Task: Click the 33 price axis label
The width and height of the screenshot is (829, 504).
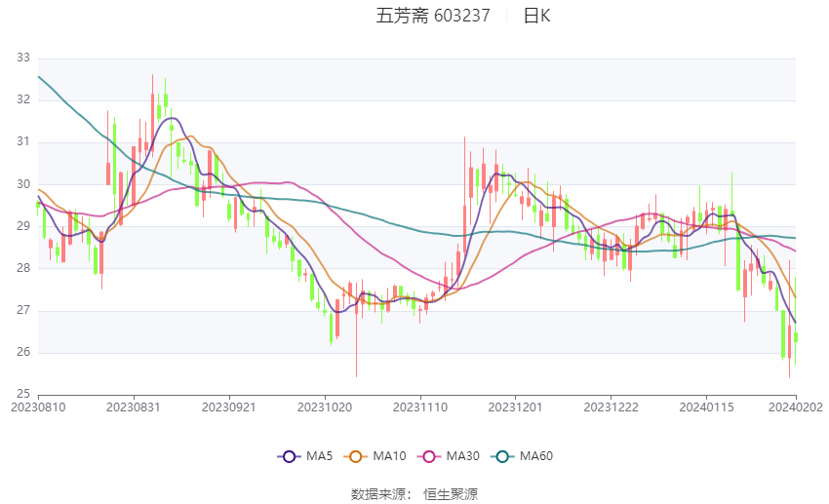Action: click(x=23, y=58)
